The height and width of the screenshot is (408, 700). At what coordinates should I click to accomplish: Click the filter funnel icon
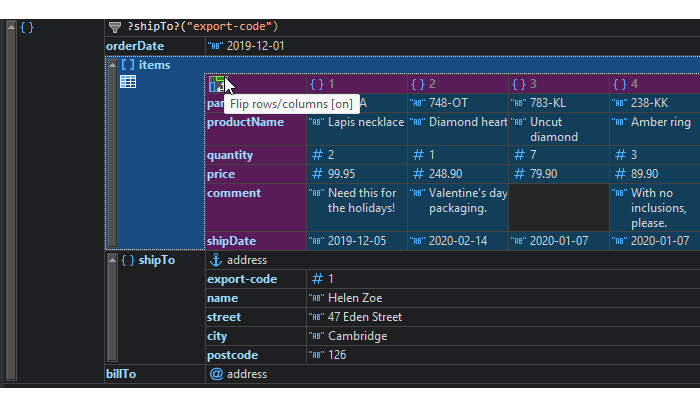pyautogui.click(x=115, y=26)
